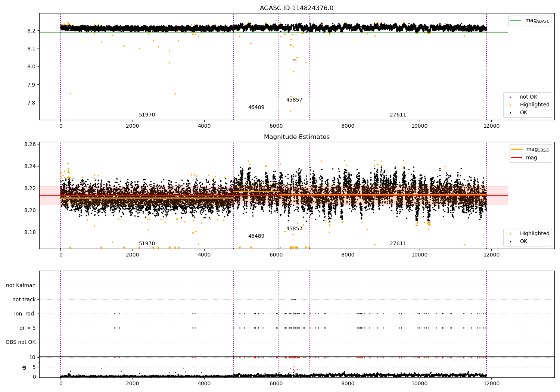Click x-axis tick '4000' under middle plot
The height and width of the screenshot is (392, 560).
click(204, 255)
